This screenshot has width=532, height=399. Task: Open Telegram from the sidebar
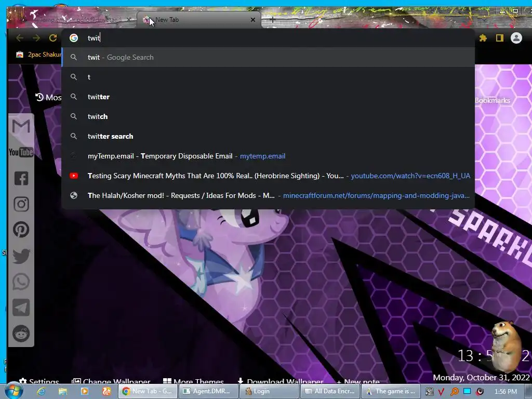[21, 308]
